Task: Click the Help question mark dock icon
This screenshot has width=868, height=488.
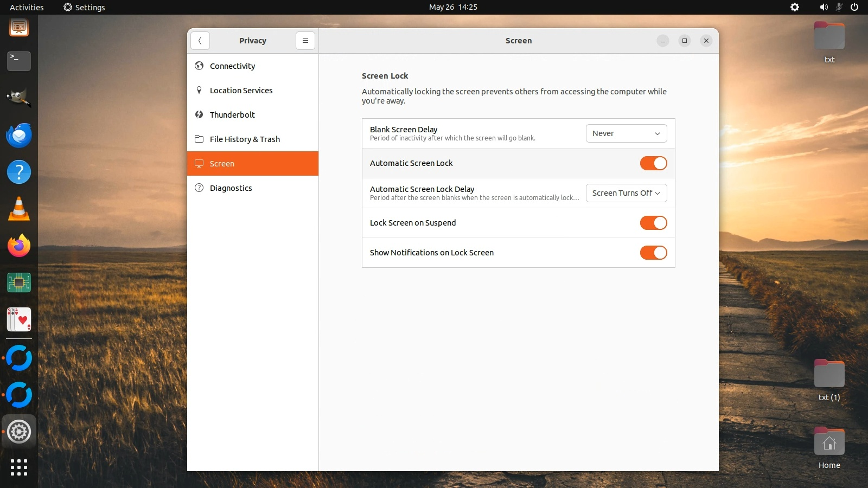Action: [19, 172]
